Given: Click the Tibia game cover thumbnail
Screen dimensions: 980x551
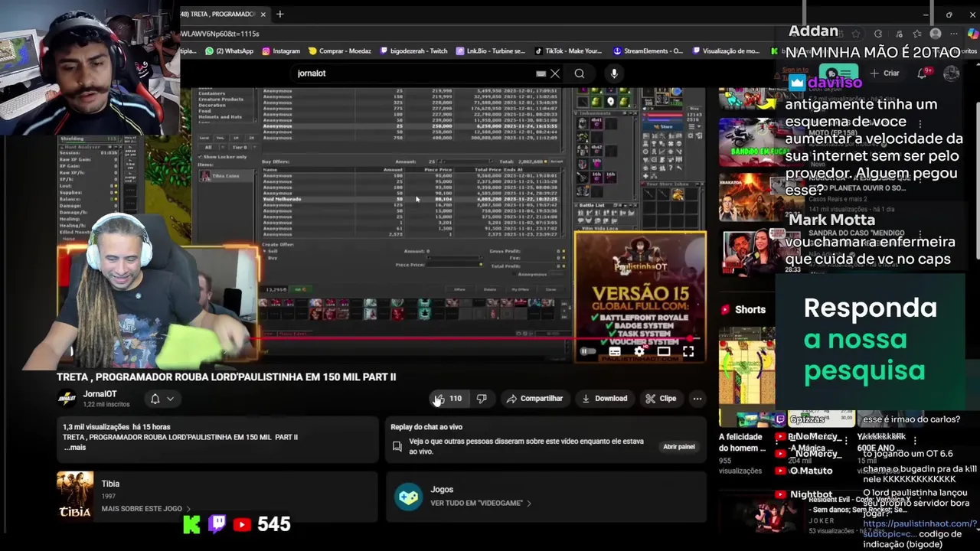Looking at the screenshot, I should tap(75, 495).
